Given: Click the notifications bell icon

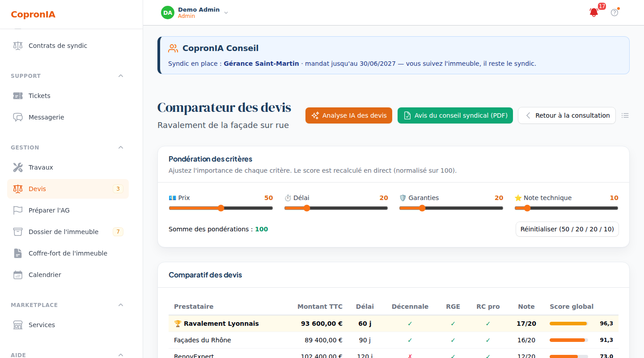Looking at the screenshot, I should click(x=594, y=13).
